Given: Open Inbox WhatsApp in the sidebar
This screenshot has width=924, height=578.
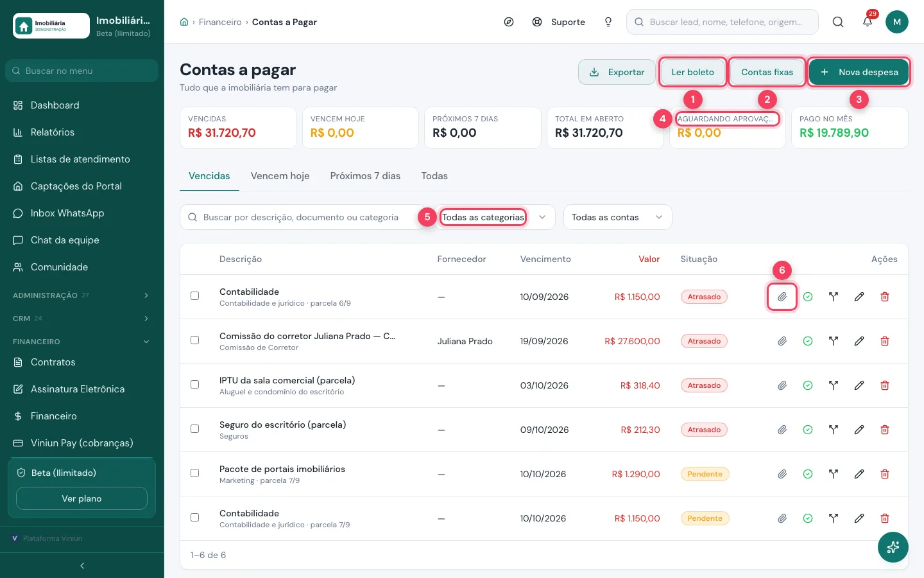Looking at the screenshot, I should 82,213.
